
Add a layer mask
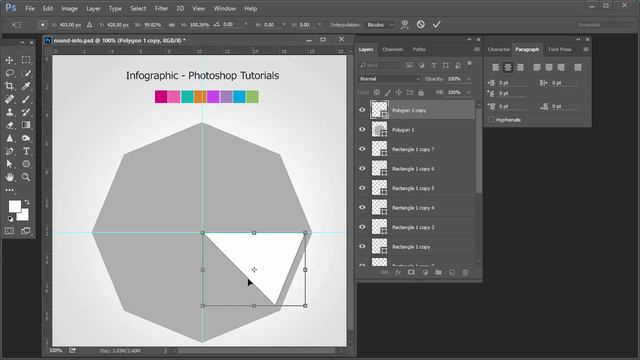[x=411, y=272]
